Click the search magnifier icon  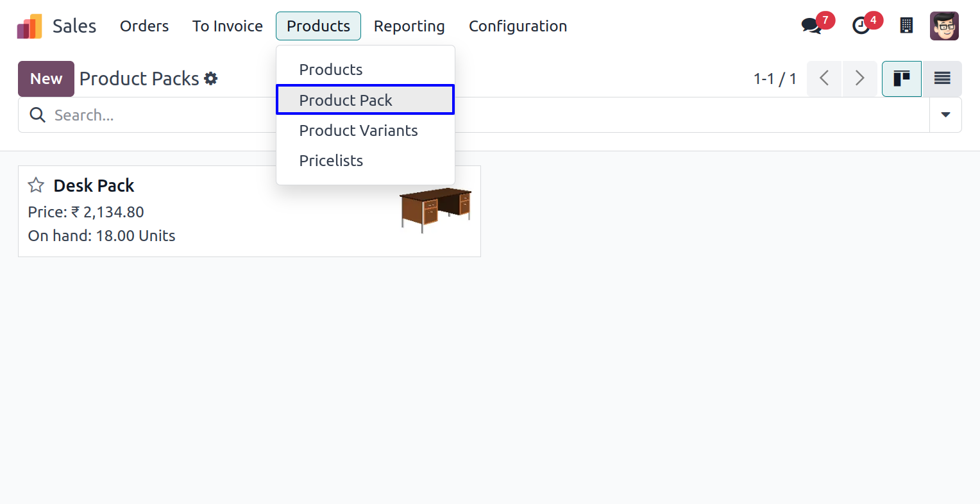coord(38,115)
